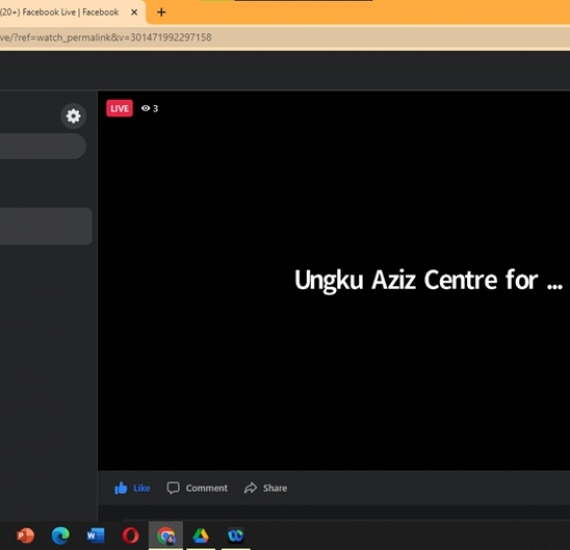This screenshot has height=550, width=570.
Task: Open a new browser tab
Action: (161, 12)
